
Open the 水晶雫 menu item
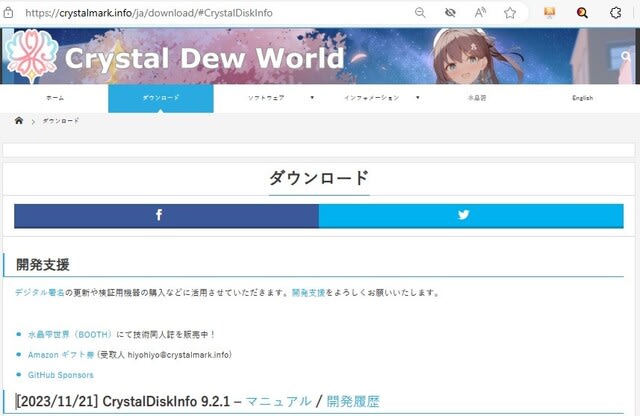tap(477, 98)
